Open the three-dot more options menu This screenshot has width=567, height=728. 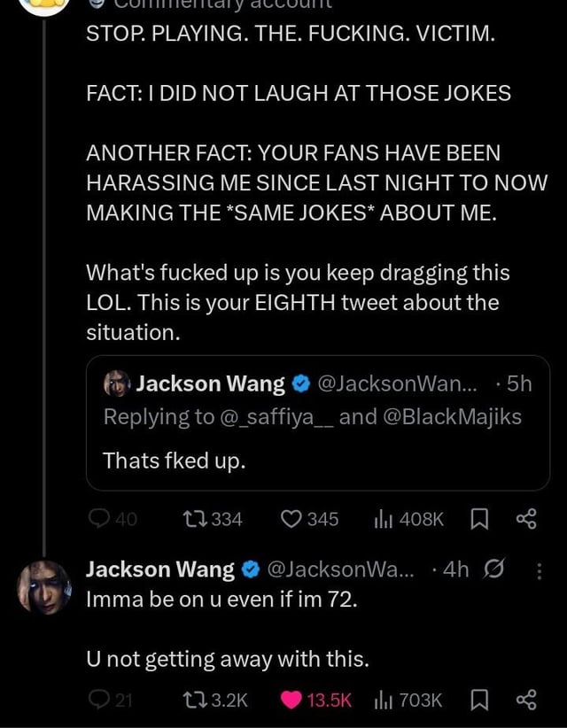coord(540,571)
